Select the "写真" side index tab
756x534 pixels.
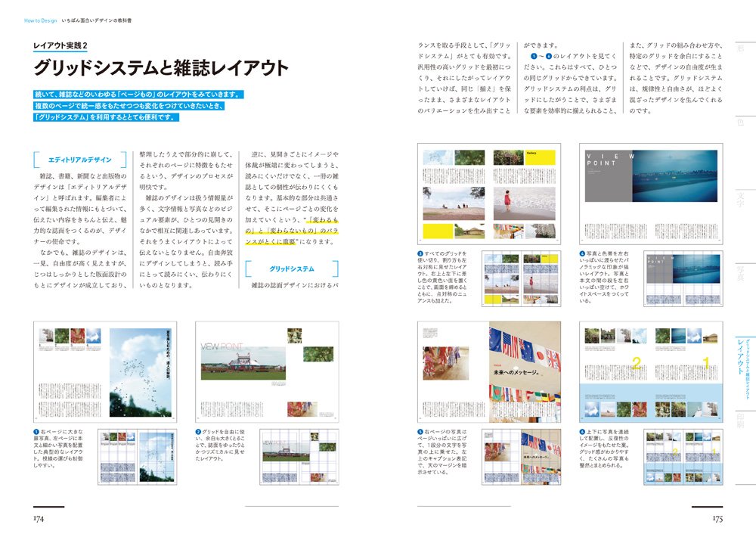(x=740, y=272)
